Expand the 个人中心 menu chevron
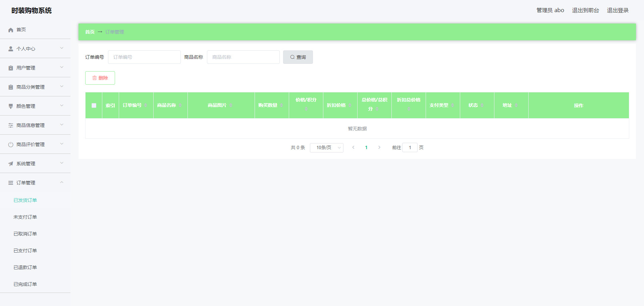The image size is (644, 306). (62, 48)
